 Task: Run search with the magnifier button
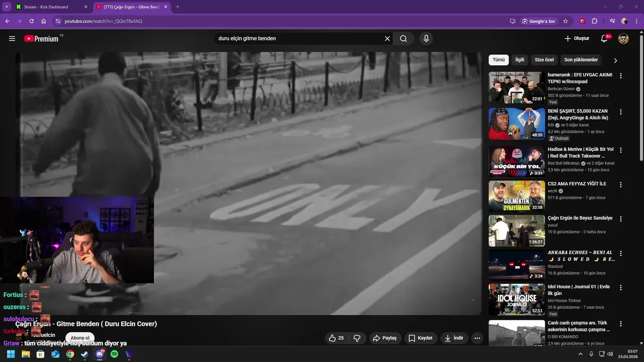[404, 39]
